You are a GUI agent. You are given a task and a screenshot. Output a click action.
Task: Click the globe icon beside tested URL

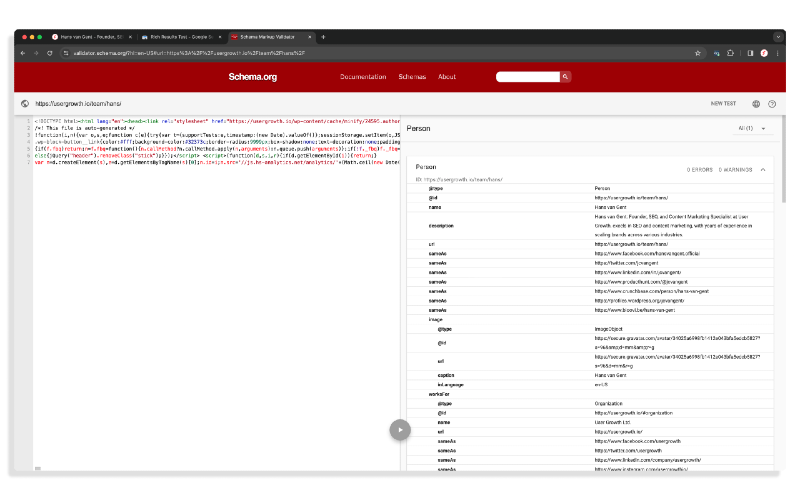click(x=25, y=104)
